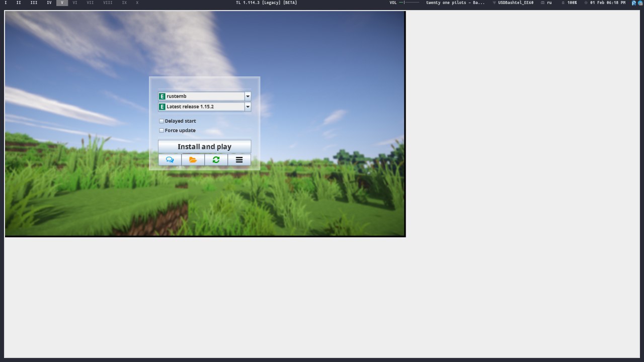
Task: Switch to workspace IX
Action: coord(124,3)
